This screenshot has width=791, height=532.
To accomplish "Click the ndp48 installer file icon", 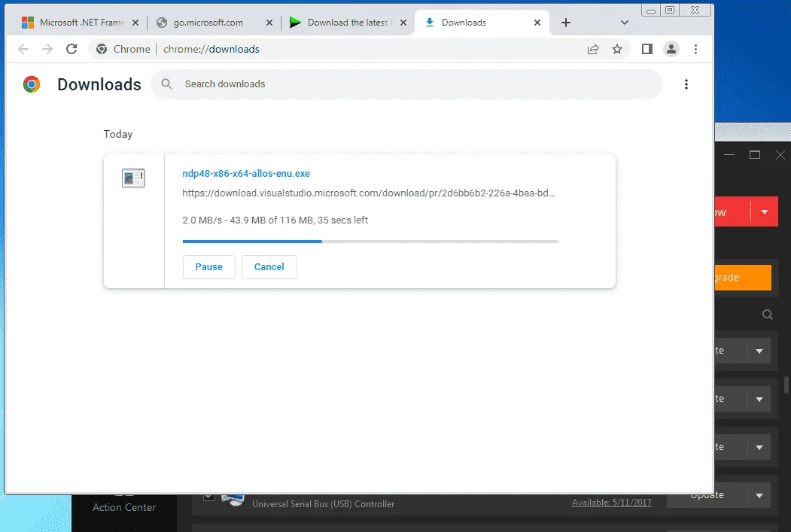I will 133,178.
